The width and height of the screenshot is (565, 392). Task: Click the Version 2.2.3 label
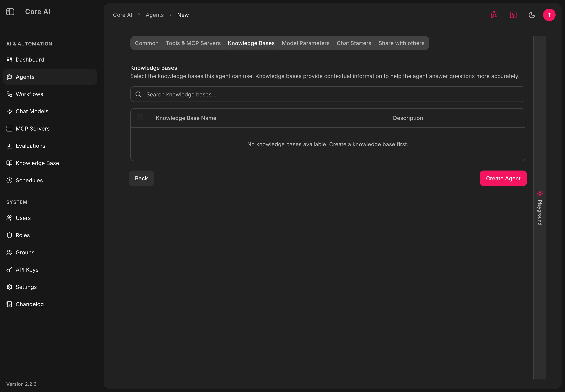[21, 384]
